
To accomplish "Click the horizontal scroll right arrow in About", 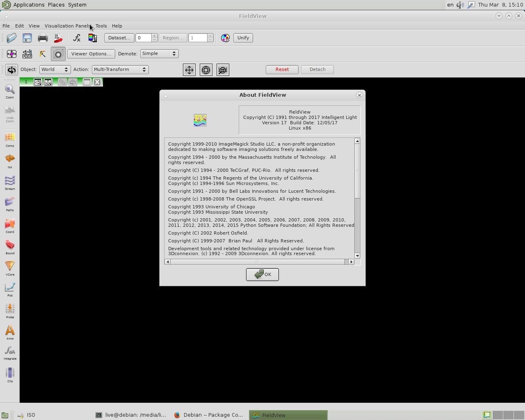I will [351, 262].
